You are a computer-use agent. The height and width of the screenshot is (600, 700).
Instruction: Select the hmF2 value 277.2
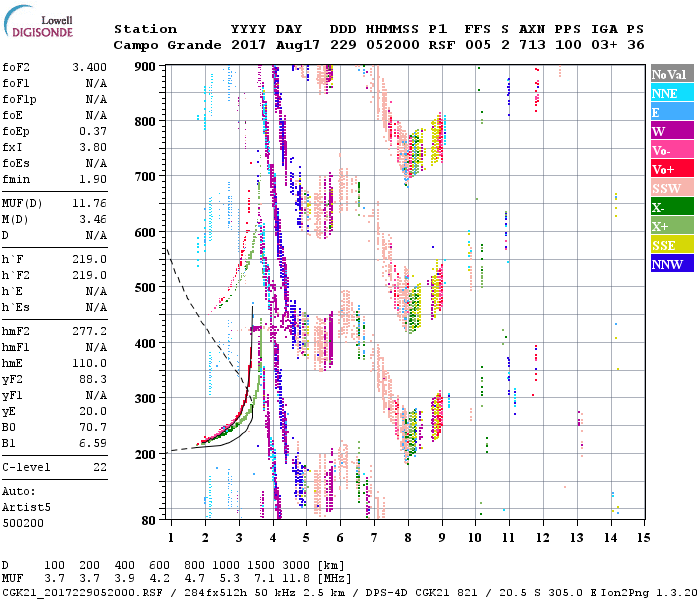pos(90,330)
